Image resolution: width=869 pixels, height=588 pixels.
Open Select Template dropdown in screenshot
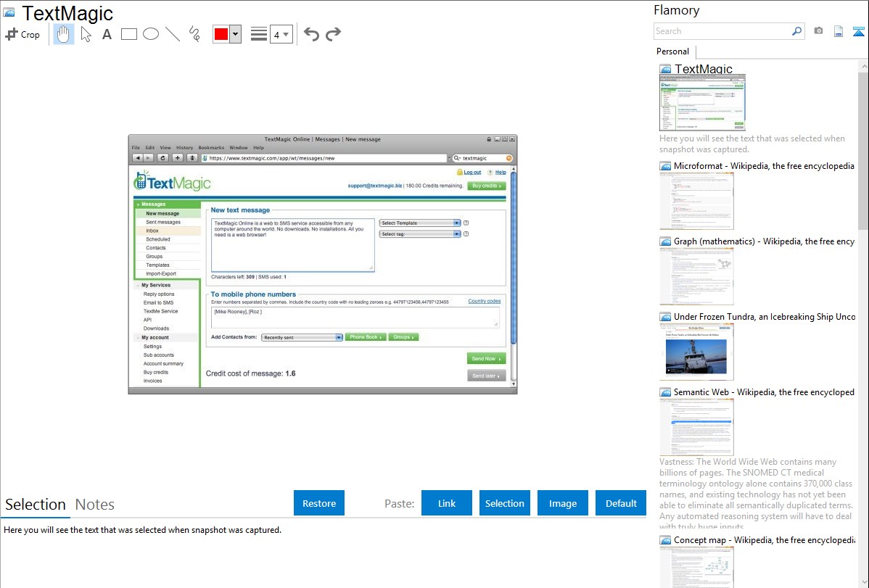tap(420, 223)
